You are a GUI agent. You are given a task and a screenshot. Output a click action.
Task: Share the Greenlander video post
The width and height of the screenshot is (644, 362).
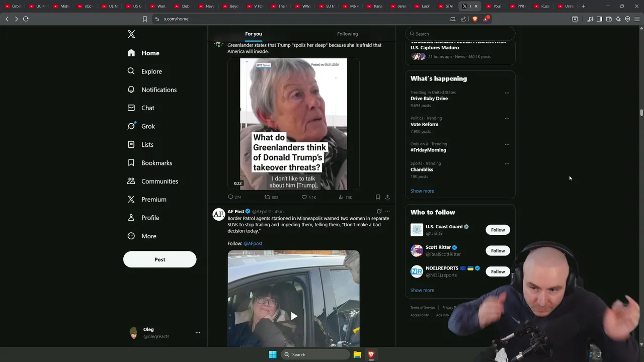click(x=387, y=197)
